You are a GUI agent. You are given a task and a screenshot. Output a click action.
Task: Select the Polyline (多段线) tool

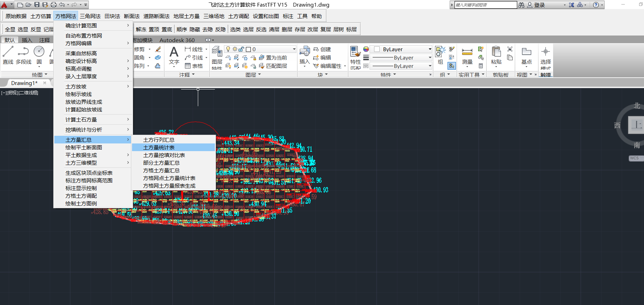point(23,56)
